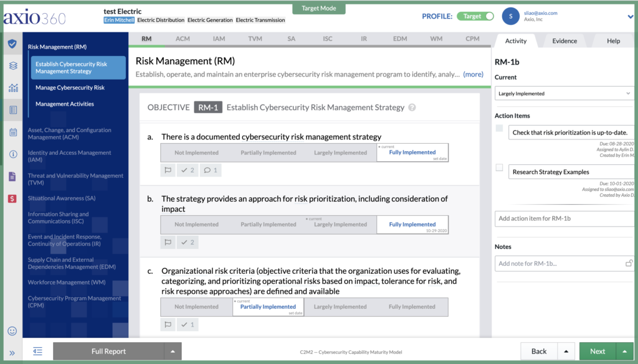Open the layers stack sidebar icon
The image size is (638, 364).
[12, 66]
